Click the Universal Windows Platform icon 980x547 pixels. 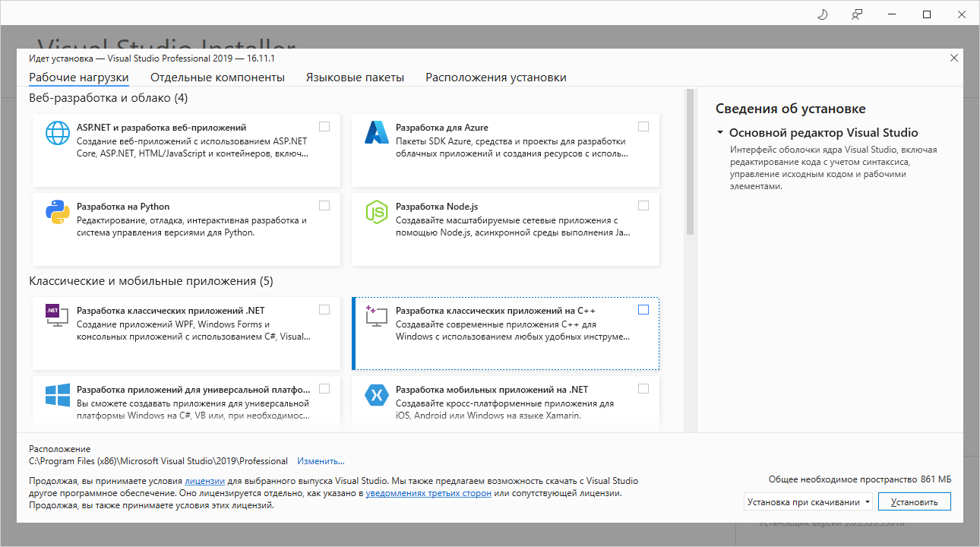click(58, 394)
